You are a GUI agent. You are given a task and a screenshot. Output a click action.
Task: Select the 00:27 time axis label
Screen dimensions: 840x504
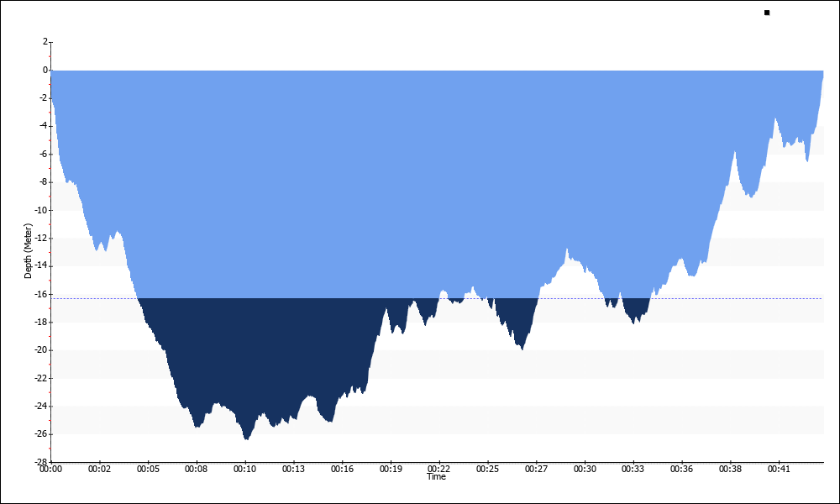(536, 469)
